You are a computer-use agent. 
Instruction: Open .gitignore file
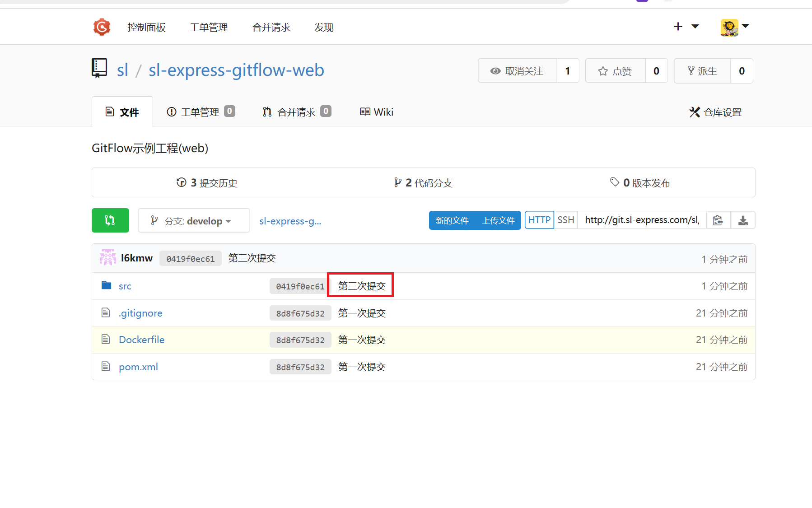click(x=140, y=313)
